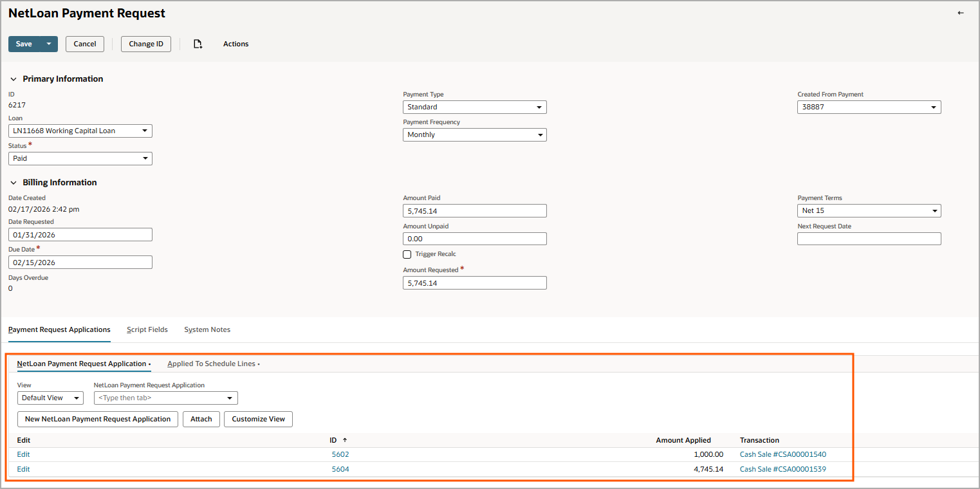Open the Payment Terms Net 15 dropdown
This screenshot has height=489, width=980.
tap(869, 210)
